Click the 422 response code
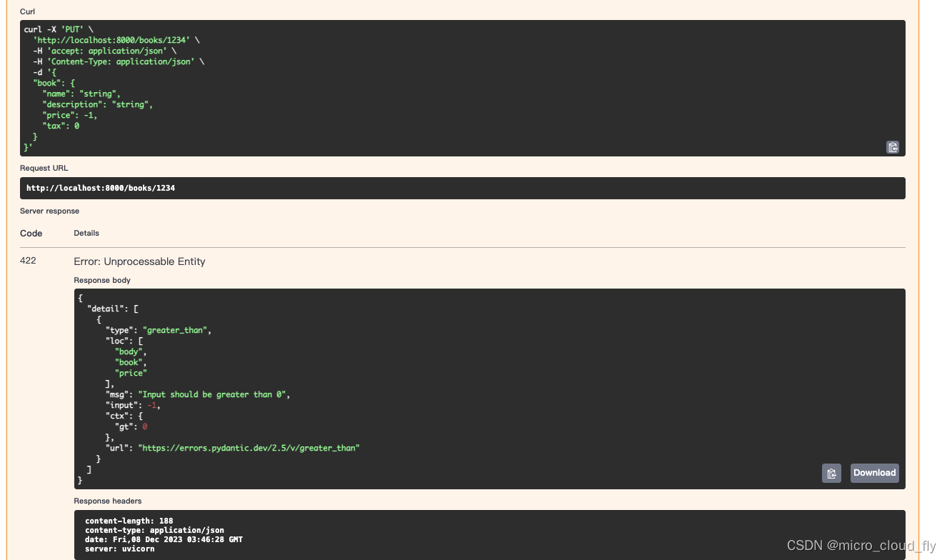Screen dimensions: 947x560 [28, 261]
